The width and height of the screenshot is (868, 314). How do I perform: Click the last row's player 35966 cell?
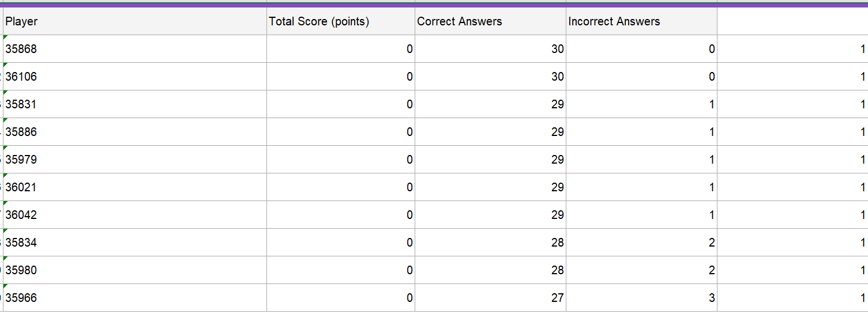pos(134,298)
